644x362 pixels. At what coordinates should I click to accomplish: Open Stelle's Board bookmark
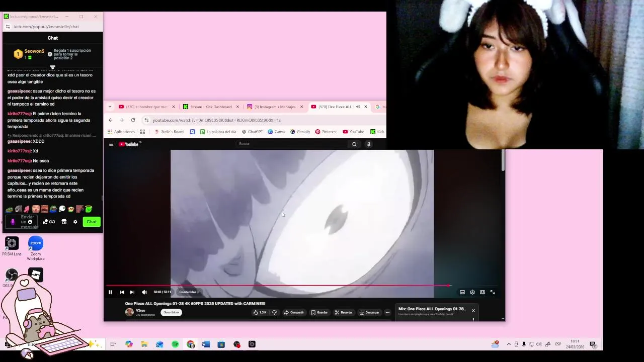(x=169, y=132)
